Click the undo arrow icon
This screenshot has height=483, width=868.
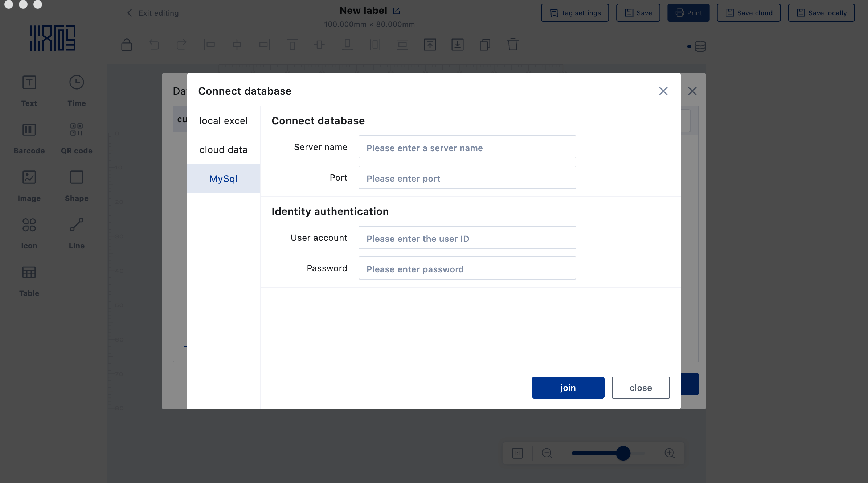tap(154, 45)
